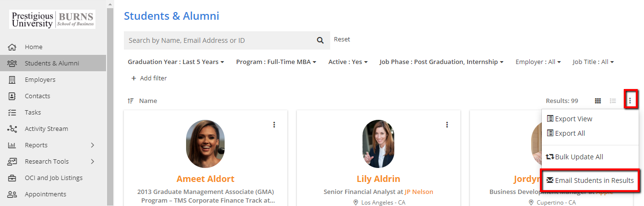644x206 pixels.
Task: Open Program Full-Time MBA dropdown
Action: [276, 62]
